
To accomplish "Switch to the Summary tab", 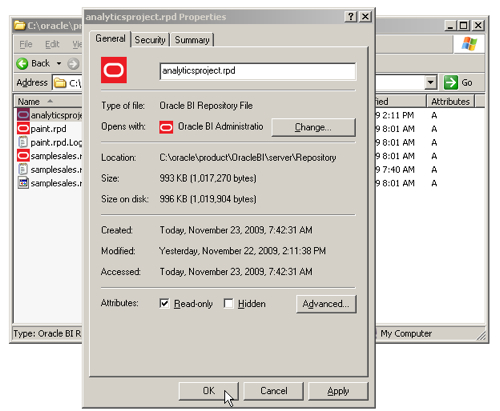I will pyautogui.click(x=192, y=40).
